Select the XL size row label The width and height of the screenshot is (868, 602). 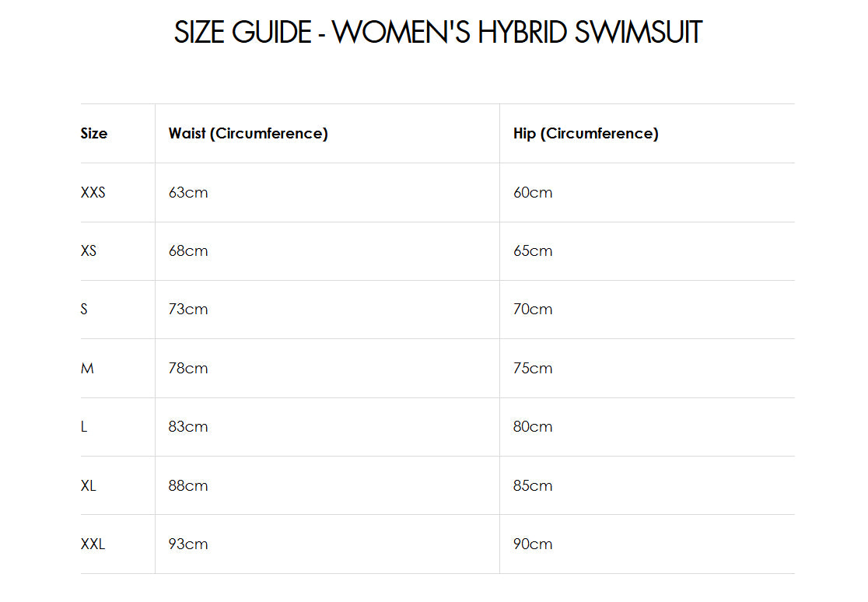pyautogui.click(x=89, y=485)
